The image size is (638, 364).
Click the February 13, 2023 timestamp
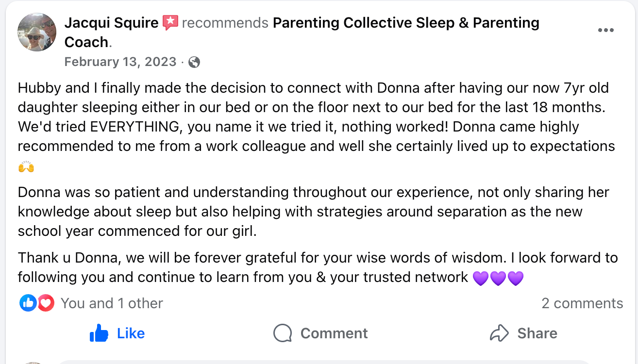(x=120, y=62)
